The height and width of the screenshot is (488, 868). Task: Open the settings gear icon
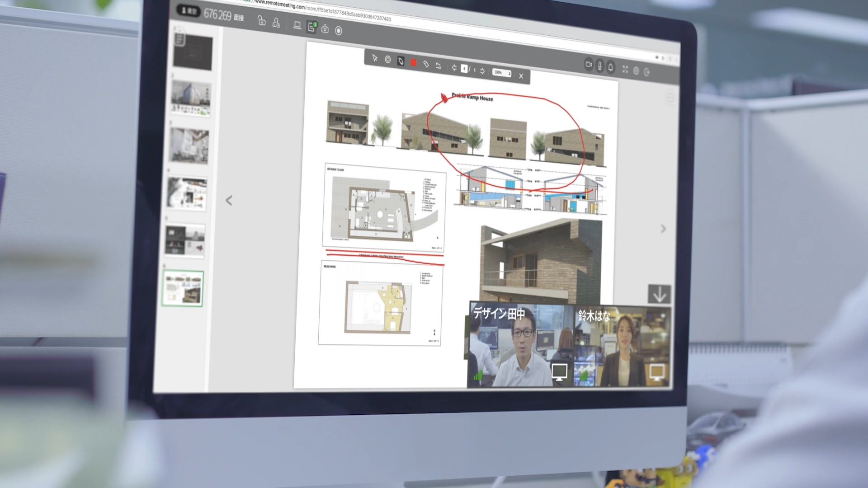pos(636,70)
